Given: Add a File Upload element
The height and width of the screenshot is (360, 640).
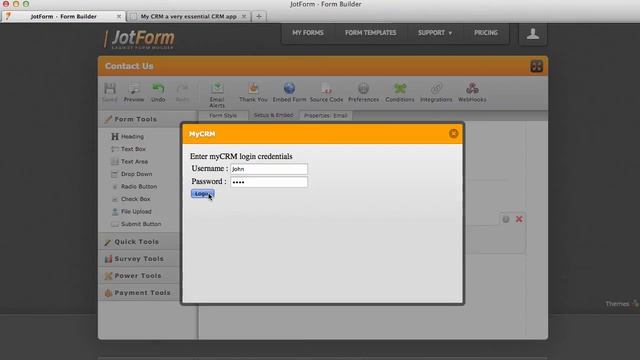Looking at the screenshot, I should click(x=131, y=211).
